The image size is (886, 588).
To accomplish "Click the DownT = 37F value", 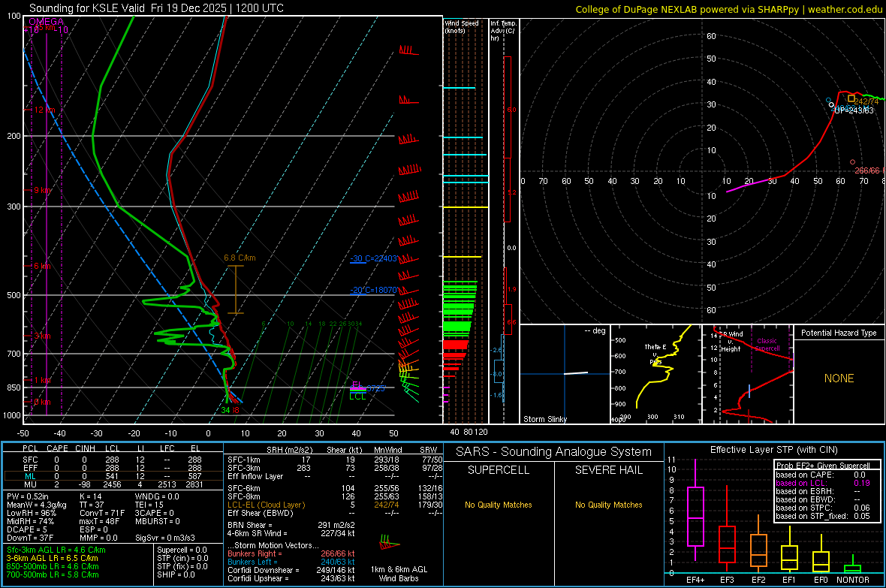I will 30,538.
